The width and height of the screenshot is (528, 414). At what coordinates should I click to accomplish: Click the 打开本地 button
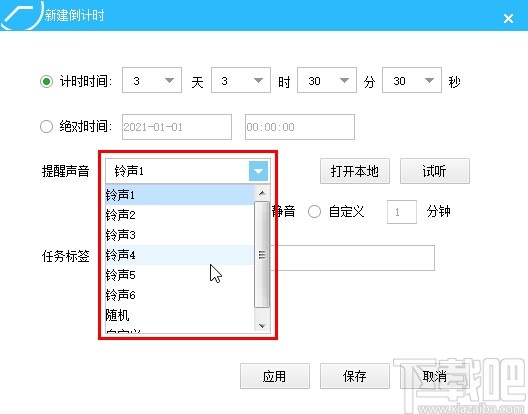(355, 171)
